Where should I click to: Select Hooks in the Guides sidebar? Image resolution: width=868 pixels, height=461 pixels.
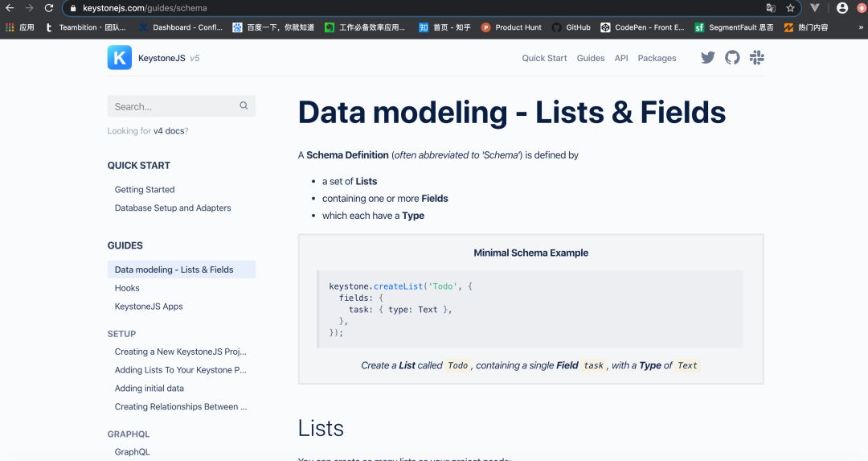127,288
